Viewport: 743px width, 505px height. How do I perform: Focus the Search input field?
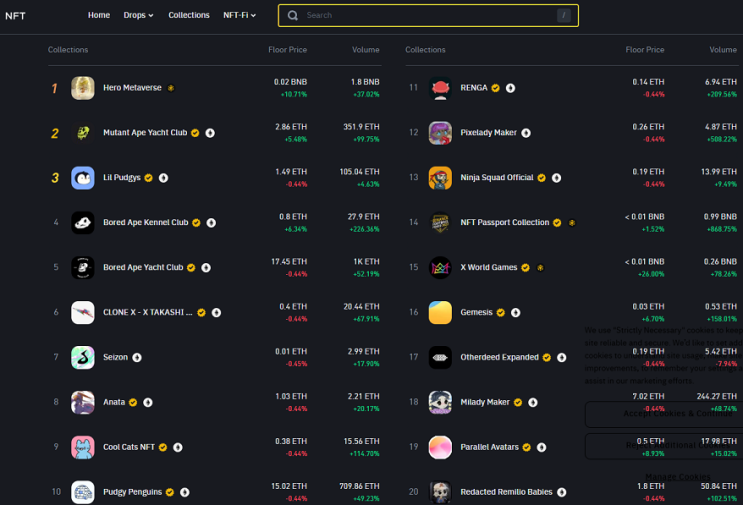(428, 15)
